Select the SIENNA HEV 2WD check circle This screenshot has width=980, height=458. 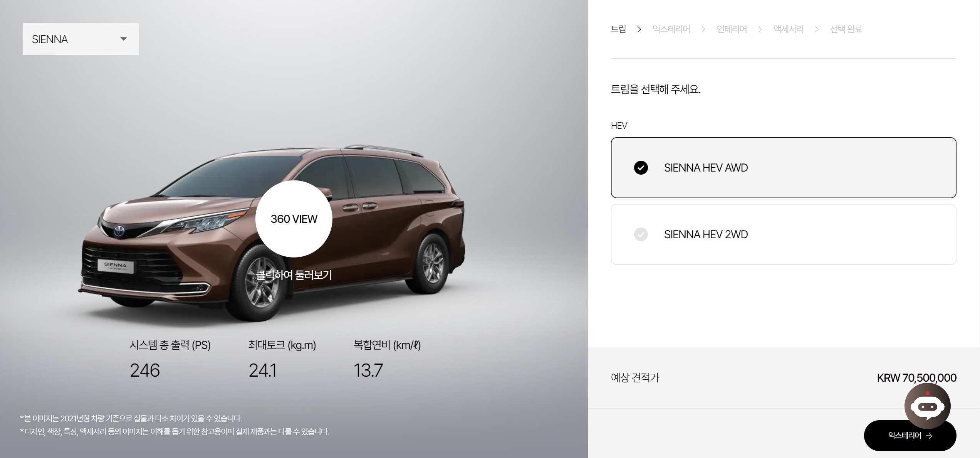(x=641, y=234)
